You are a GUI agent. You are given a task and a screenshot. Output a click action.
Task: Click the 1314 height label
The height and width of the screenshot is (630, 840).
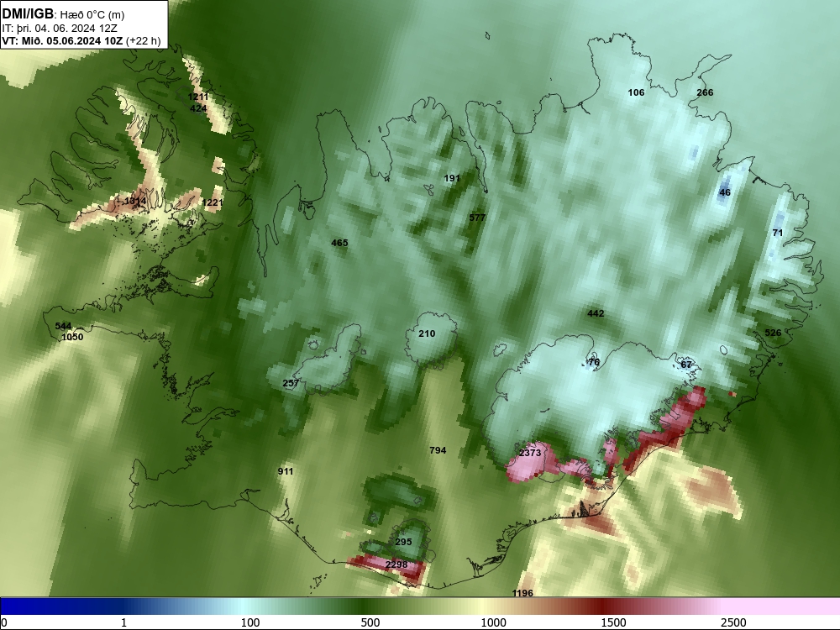135,202
